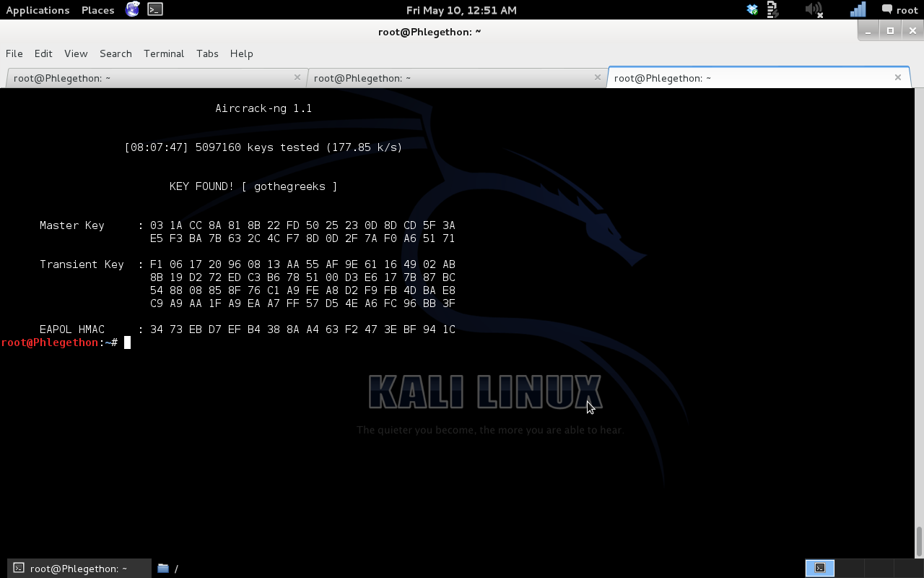Minimize the terminal window
Screen dimensions: 924x578
click(868, 30)
